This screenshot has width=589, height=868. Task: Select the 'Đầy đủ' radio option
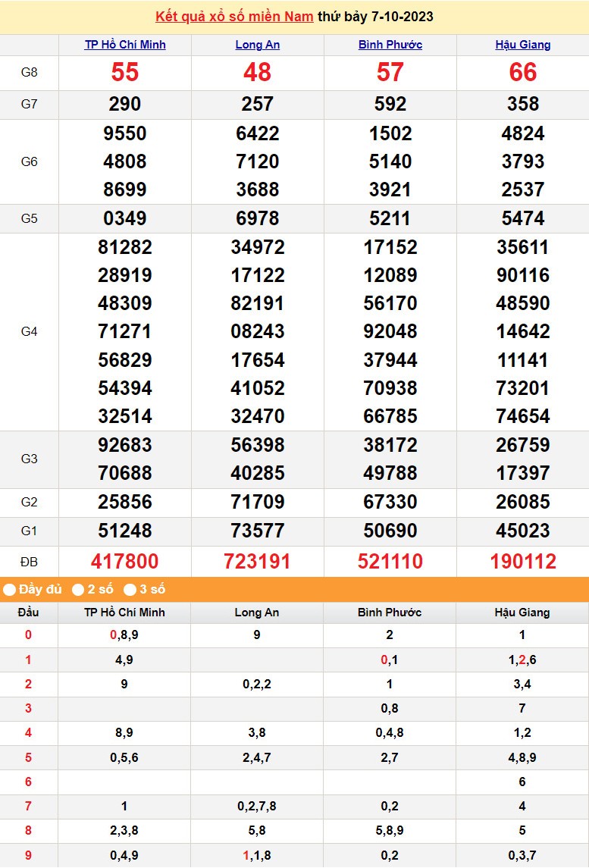coord(10,589)
